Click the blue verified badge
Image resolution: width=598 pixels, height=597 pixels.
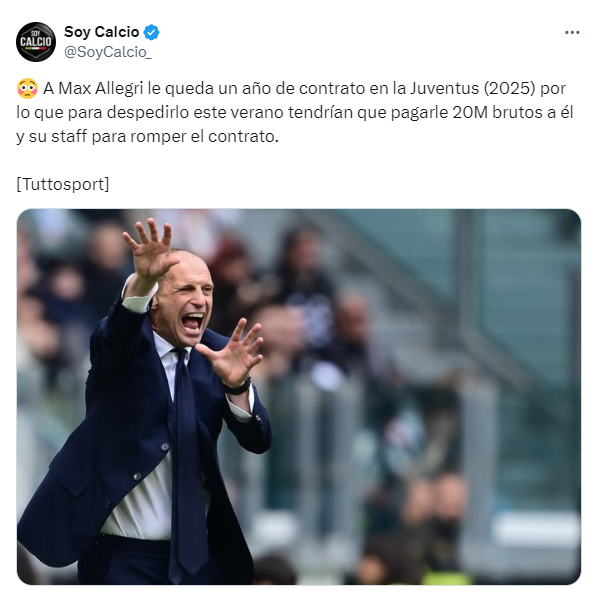pos(151,32)
